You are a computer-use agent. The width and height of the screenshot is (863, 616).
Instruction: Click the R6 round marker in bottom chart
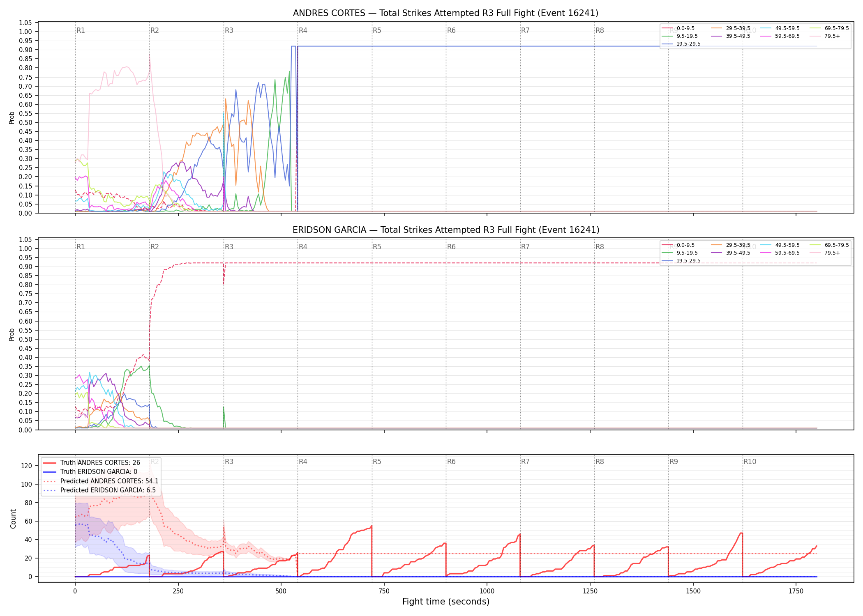pos(451,462)
